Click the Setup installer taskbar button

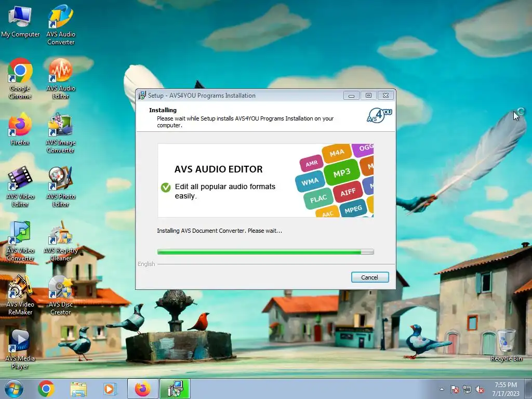(x=175, y=389)
